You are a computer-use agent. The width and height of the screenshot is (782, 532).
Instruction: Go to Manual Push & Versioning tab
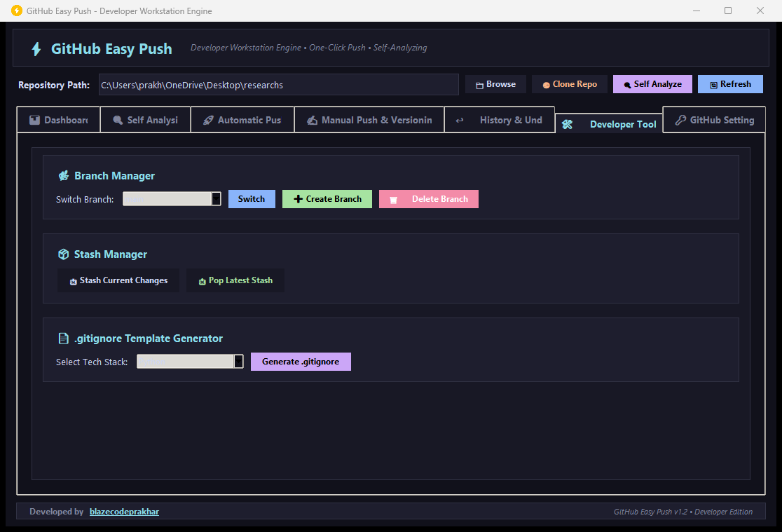coord(369,120)
